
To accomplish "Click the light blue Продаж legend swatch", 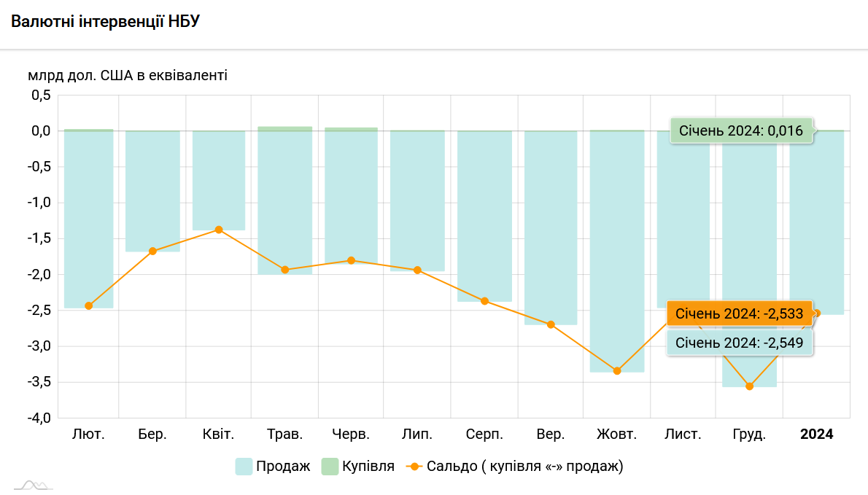I will (244, 467).
